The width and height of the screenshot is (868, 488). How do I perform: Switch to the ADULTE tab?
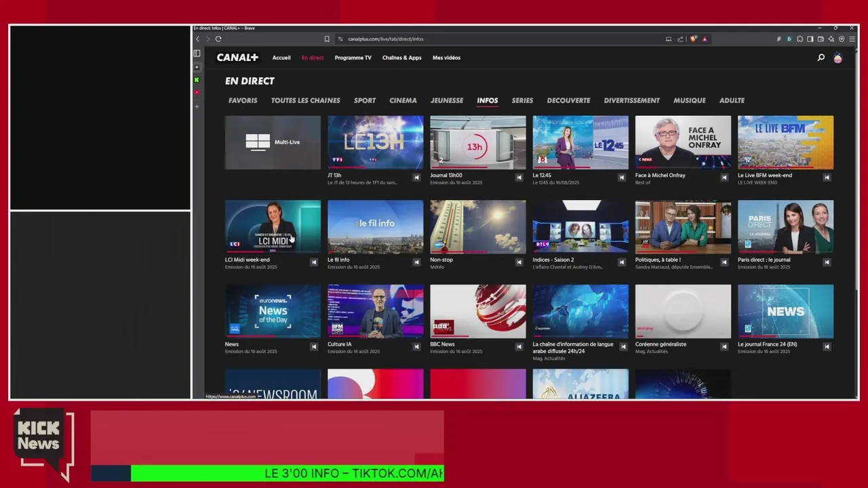click(732, 100)
